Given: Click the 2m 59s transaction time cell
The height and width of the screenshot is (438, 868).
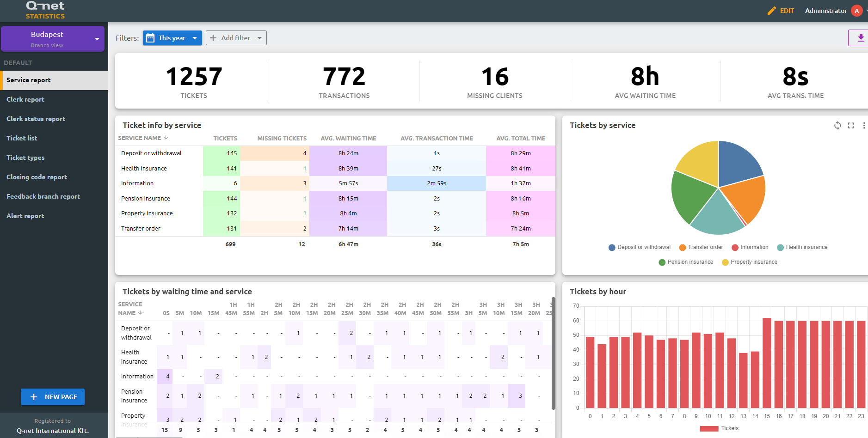Looking at the screenshot, I should pyautogui.click(x=437, y=183).
